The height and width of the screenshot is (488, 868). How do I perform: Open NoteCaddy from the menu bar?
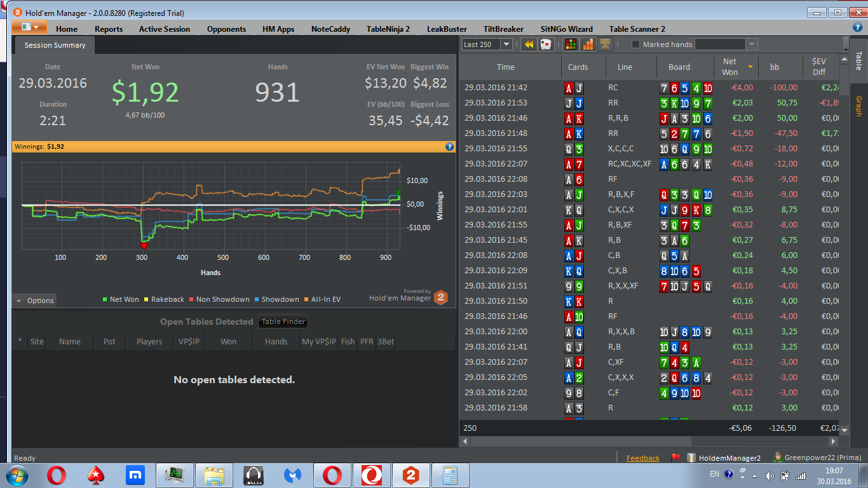330,29
